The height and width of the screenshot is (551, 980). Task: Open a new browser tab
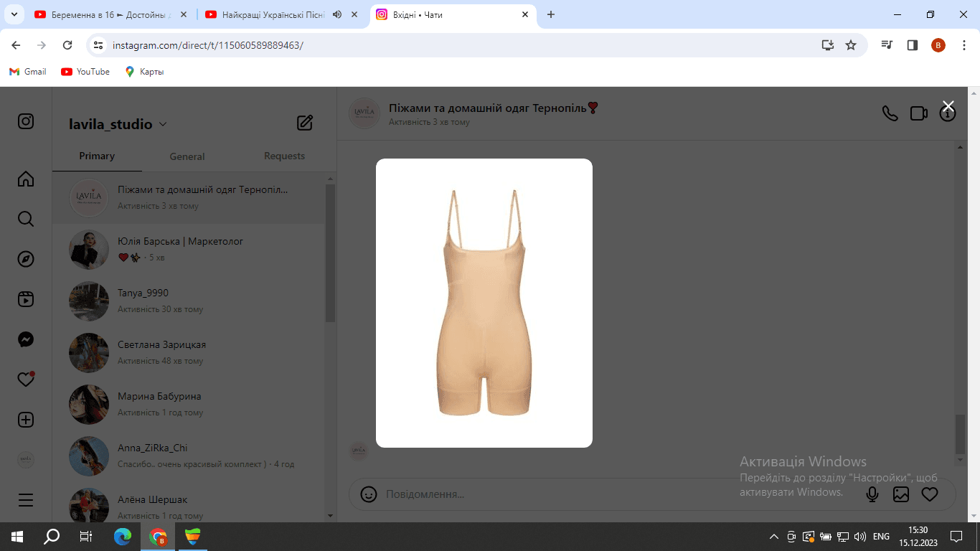click(551, 14)
